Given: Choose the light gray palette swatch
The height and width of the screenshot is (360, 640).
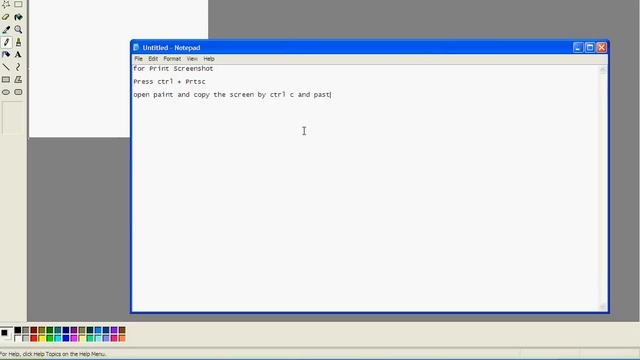Looking at the screenshot, I should click(26, 338).
